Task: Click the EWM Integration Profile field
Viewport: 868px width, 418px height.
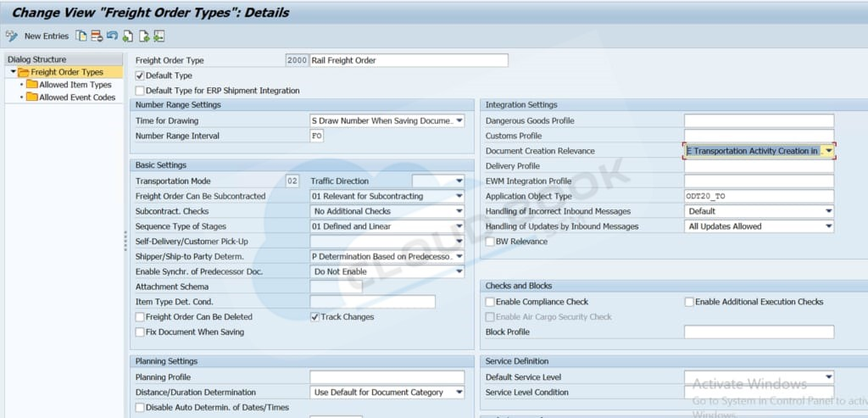Action: (x=759, y=181)
